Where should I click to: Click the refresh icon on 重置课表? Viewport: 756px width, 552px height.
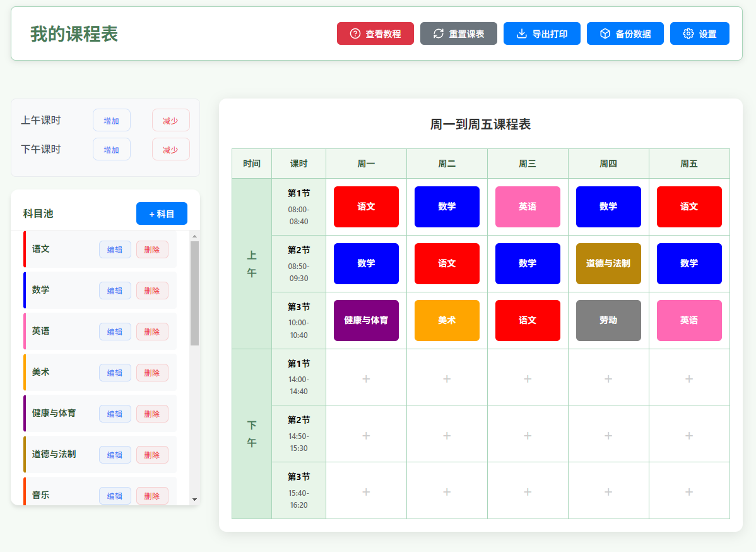(x=439, y=33)
